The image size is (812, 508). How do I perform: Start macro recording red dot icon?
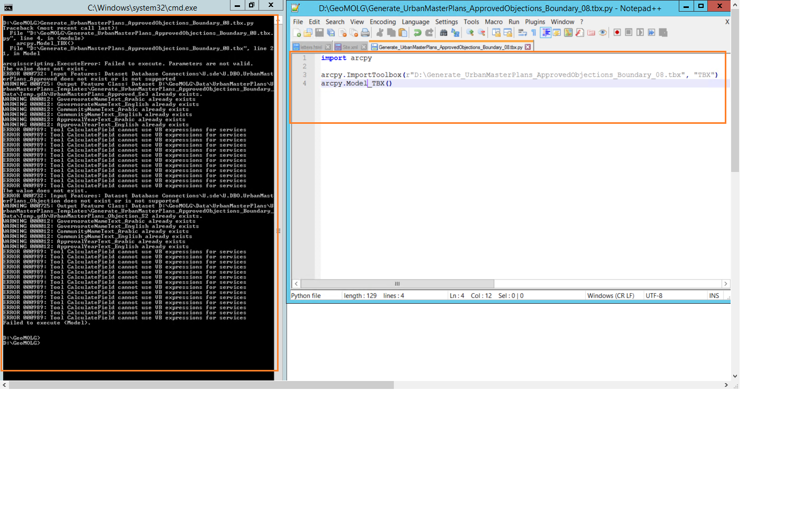(617, 33)
